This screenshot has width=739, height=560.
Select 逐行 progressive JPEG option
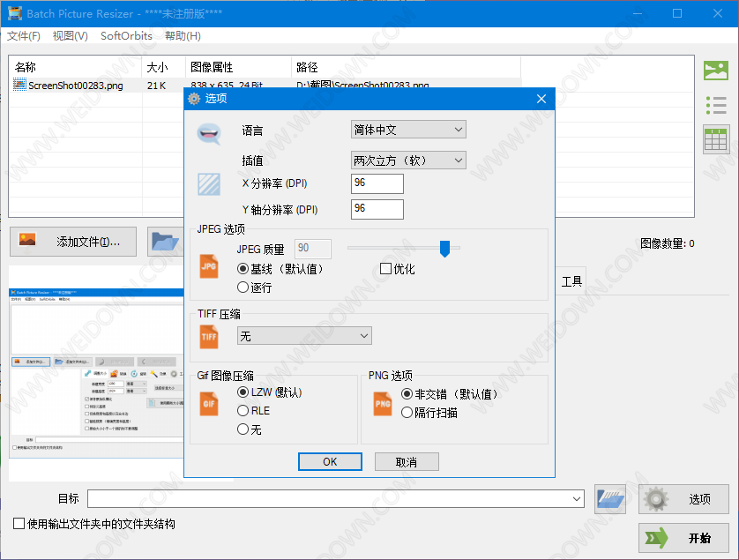click(243, 287)
